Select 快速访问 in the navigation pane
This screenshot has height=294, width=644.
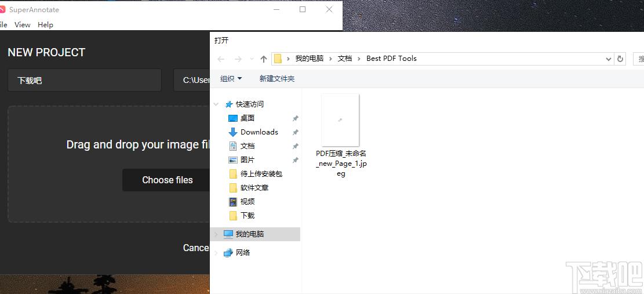[250, 104]
